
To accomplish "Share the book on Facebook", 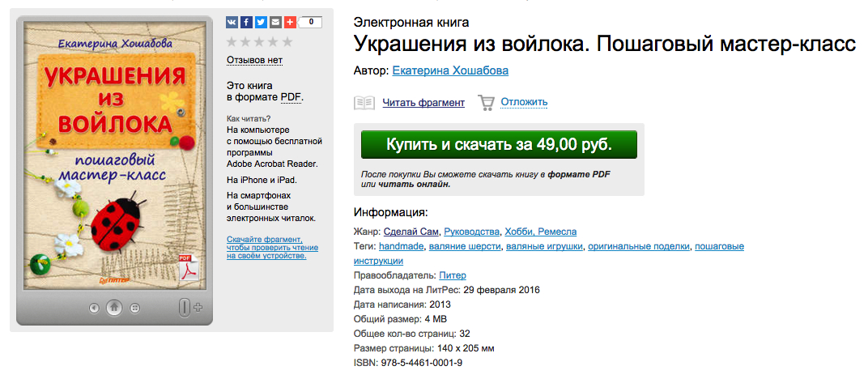I will pos(246,23).
